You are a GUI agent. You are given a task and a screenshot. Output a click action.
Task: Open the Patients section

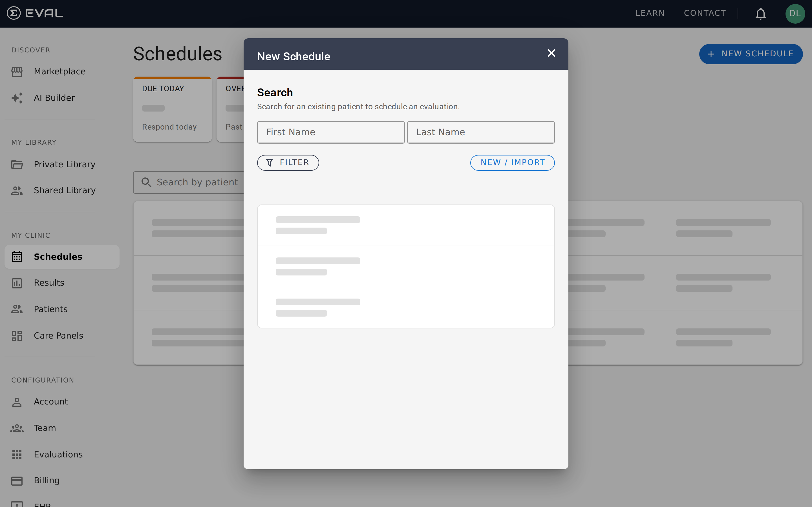[50, 309]
